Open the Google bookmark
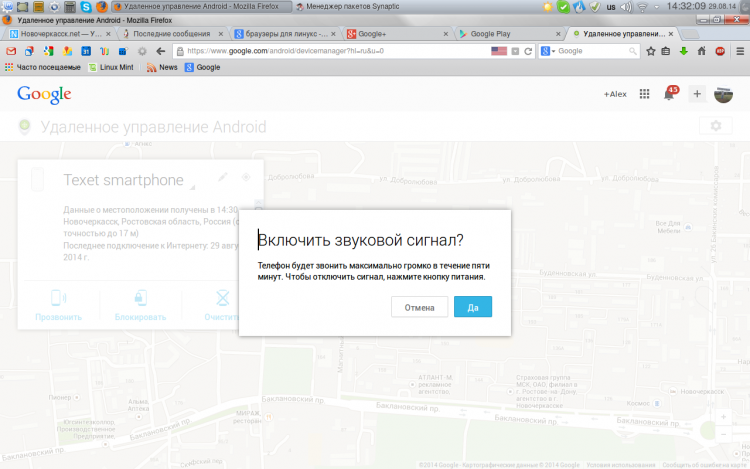 click(203, 67)
